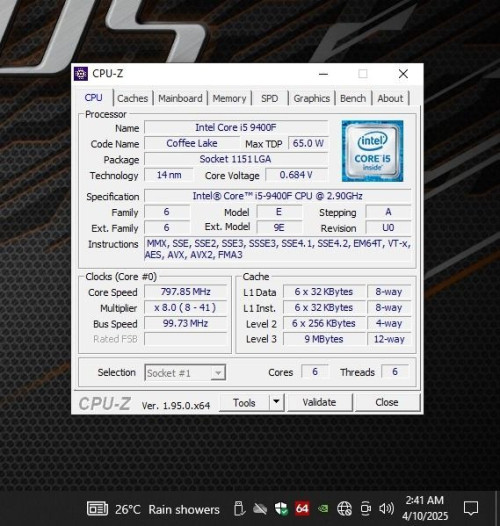Click the Multiplier value x 8.0 ( 8 - 41 )

tap(186, 307)
